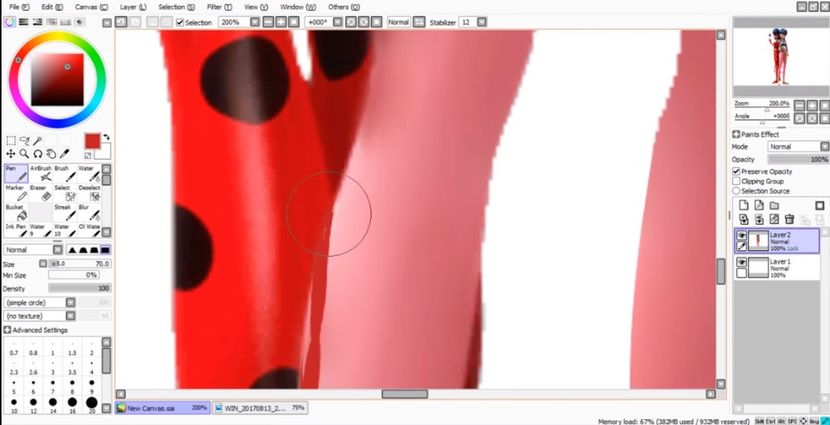The width and height of the screenshot is (830, 425).
Task: Swap foreground and background colors
Action: coord(106,137)
